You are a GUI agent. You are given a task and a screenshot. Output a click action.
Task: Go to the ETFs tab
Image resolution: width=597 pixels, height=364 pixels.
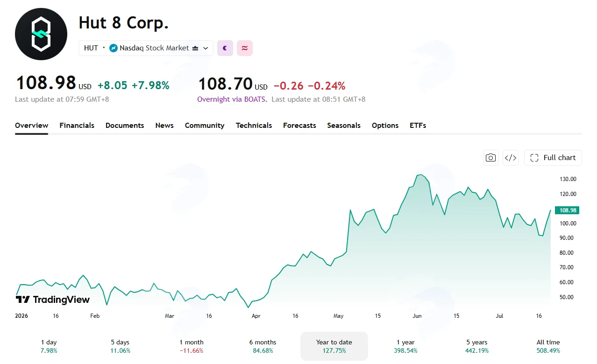[418, 126]
